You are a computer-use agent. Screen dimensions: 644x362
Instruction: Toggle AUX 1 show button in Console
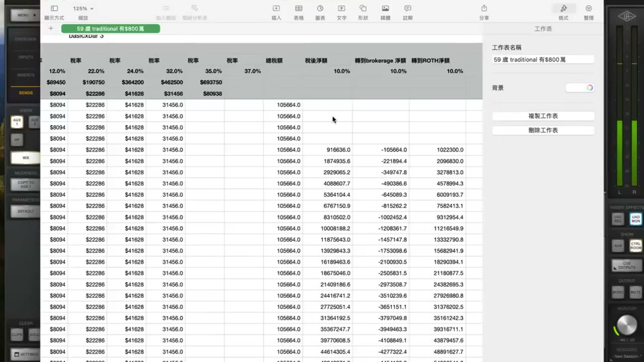tap(17, 121)
